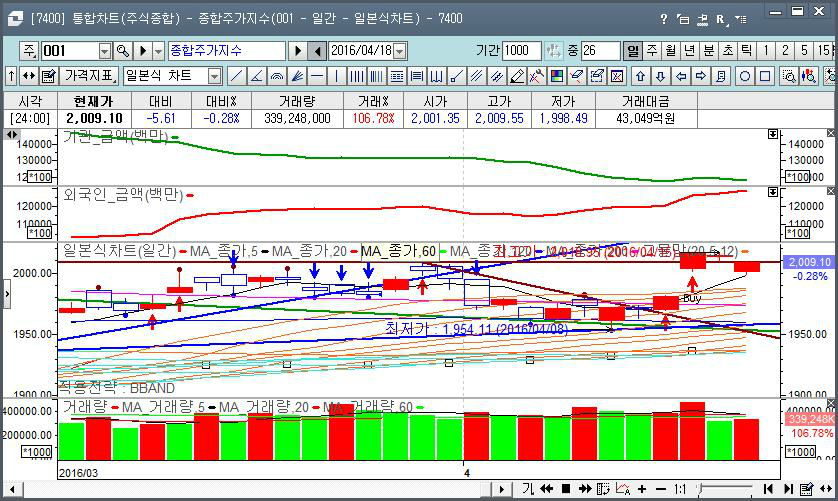Viewport: 838px width, 501px height.
Task: Select the 5 minute interval button
Action: point(805,51)
